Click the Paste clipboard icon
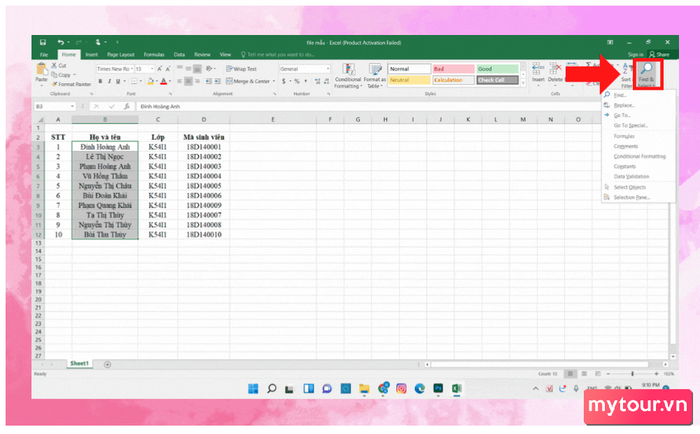Viewport: 700px width, 434px height. click(x=42, y=70)
